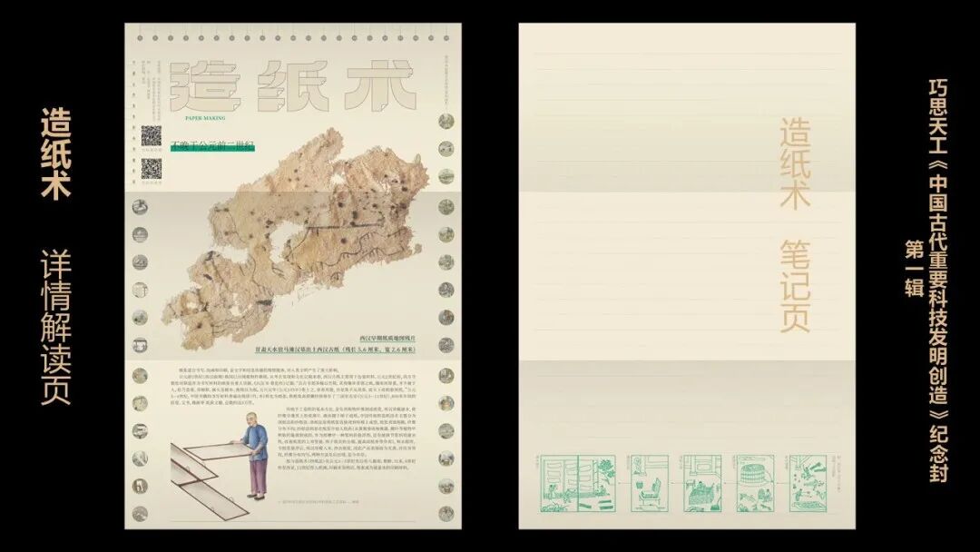Click the lower QR code
This screenshot has width=980, height=552.
[x=152, y=168]
